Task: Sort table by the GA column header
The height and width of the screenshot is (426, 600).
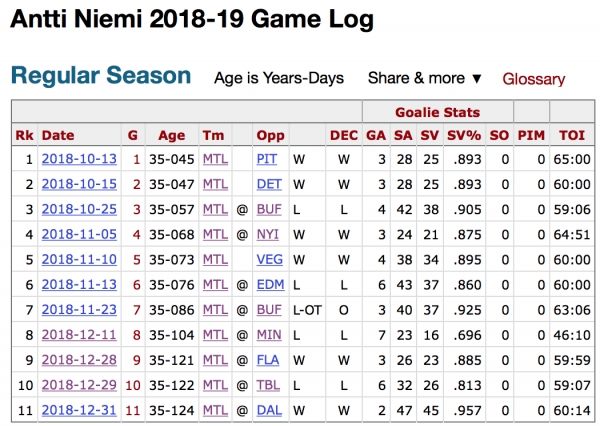Action: tap(375, 135)
